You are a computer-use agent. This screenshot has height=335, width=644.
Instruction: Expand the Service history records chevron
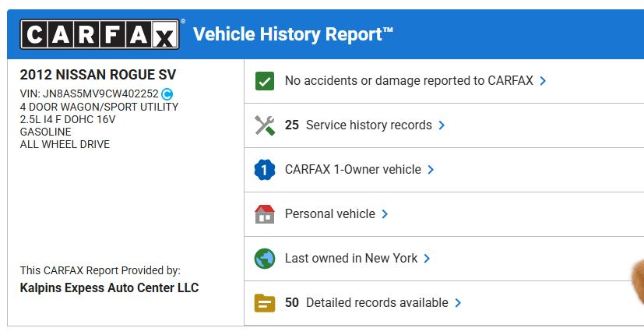point(442,125)
